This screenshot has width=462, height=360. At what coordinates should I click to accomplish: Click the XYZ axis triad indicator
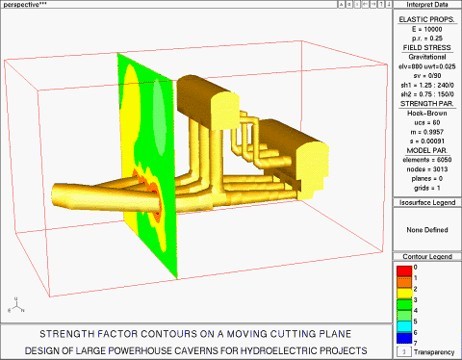(16, 305)
